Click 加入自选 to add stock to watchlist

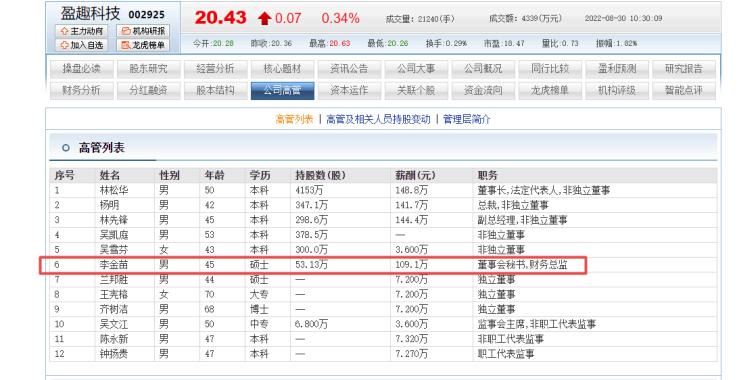tap(81, 45)
